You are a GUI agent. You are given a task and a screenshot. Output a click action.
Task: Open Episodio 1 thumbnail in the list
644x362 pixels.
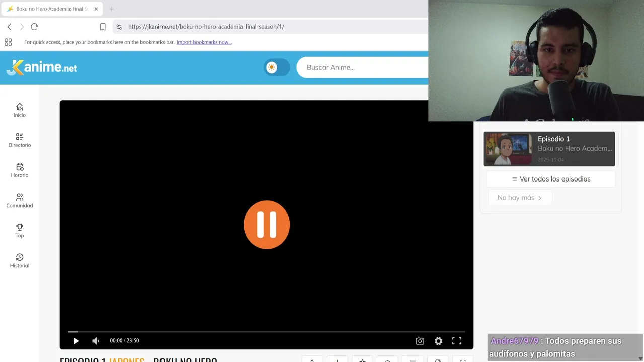pos(508,149)
